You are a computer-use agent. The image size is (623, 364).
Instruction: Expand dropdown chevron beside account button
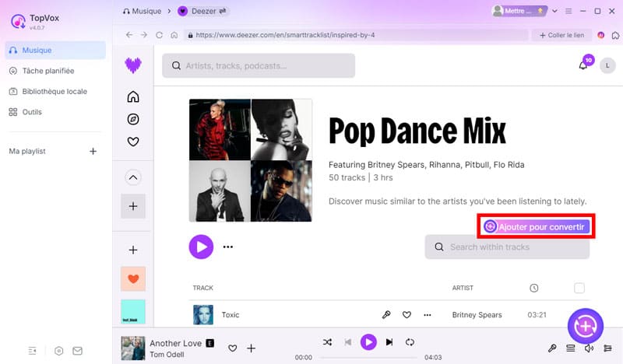pos(554,11)
